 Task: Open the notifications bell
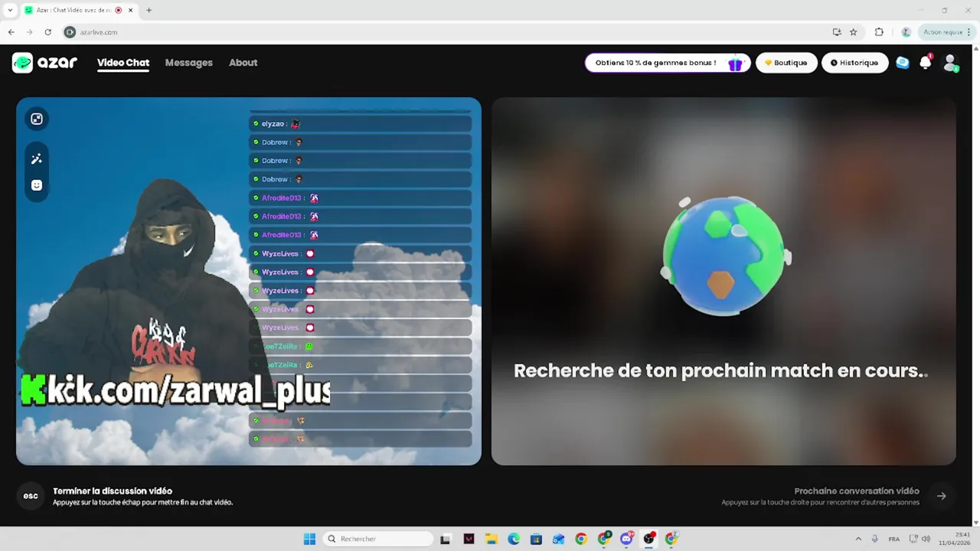[926, 63]
